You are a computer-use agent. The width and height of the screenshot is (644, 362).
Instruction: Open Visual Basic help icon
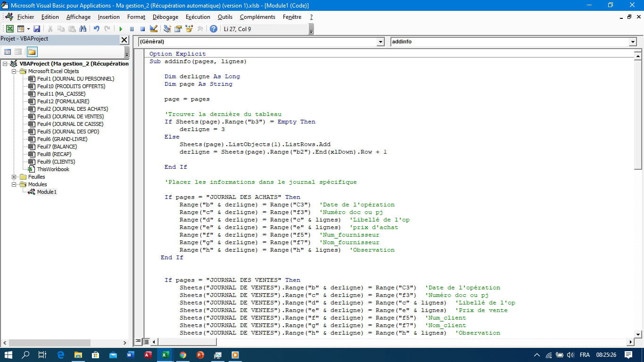point(214,29)
